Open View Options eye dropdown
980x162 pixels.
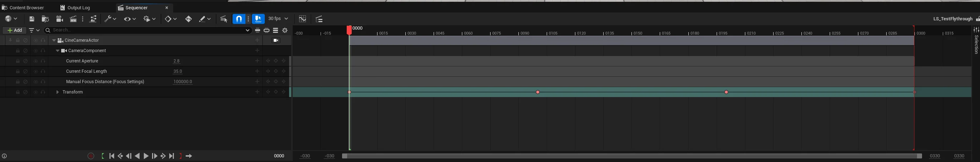click(x=130, y=19)
